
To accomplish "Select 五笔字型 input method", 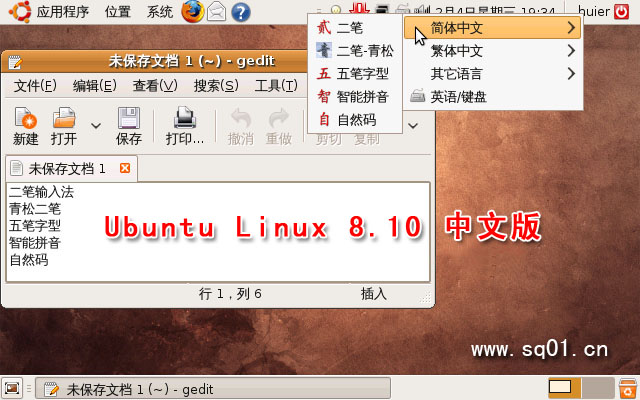I will click(x=354, y=74).
